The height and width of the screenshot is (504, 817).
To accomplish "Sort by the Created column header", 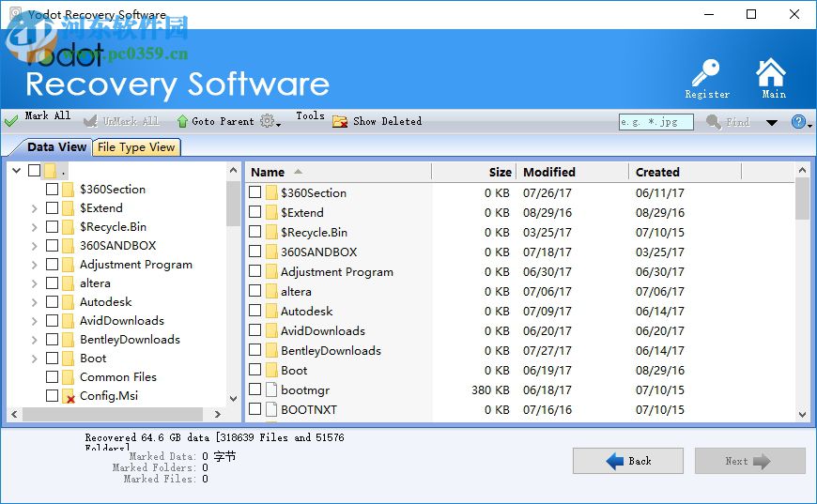I will [686, 172].
